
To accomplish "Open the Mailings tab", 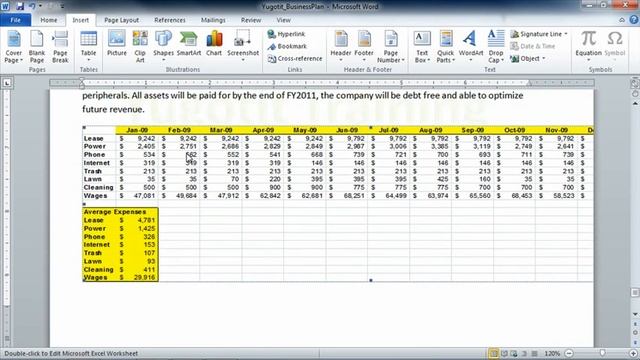I will (x=213, y=20).
